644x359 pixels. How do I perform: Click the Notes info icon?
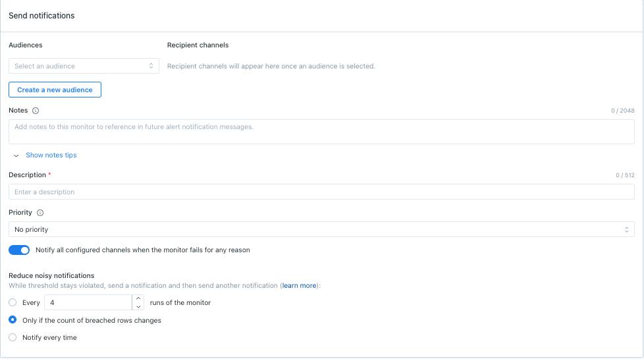pyautogui.click(x=36, y=111)
